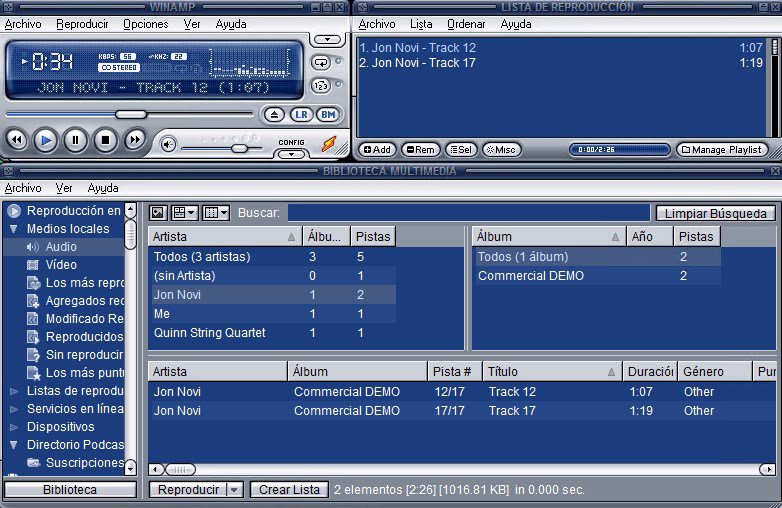Open the top drawer arrow beside display

click(327, 39)
